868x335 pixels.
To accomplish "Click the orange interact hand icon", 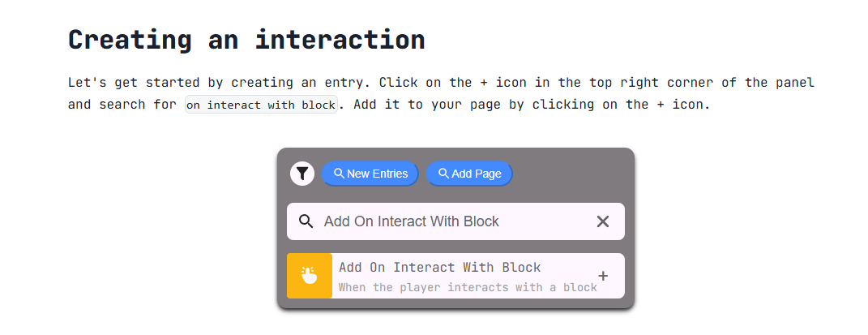I will click(x=310, y=276).
